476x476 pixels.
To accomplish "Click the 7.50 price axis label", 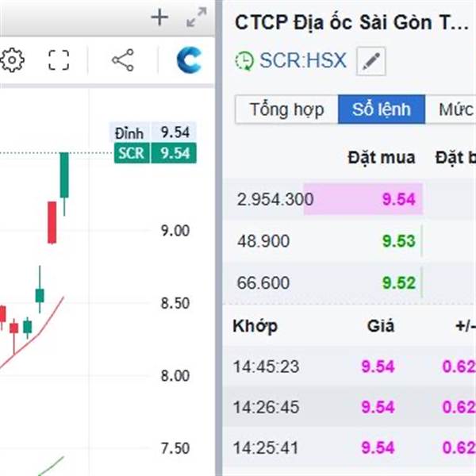I will (175, 448).
